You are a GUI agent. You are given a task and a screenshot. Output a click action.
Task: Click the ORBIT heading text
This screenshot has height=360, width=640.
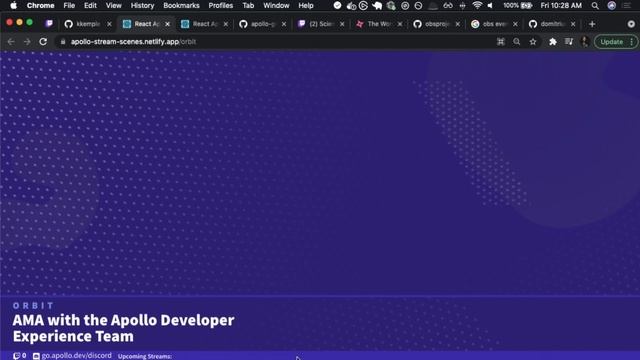click(33, 306)
